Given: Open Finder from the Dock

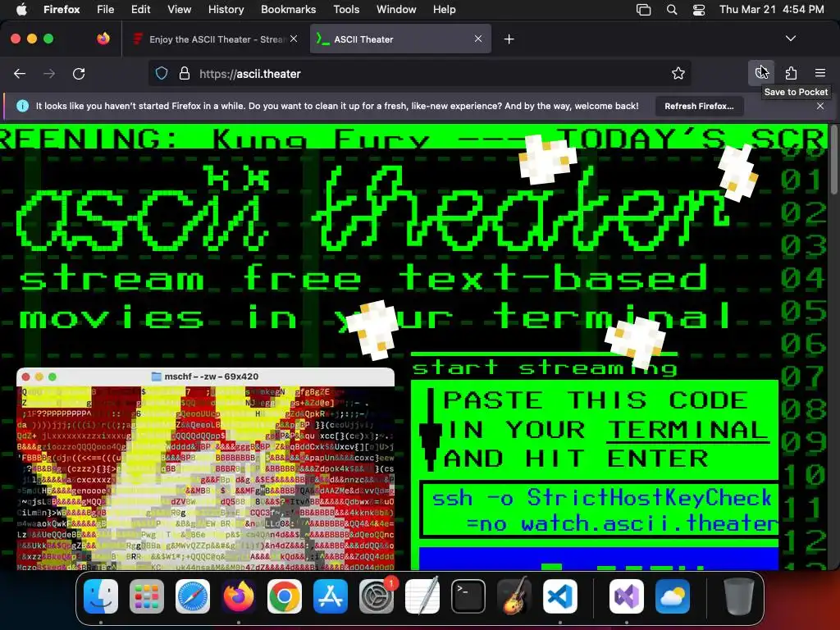Looking at the screenshot, I should click(x=101, y=596).
